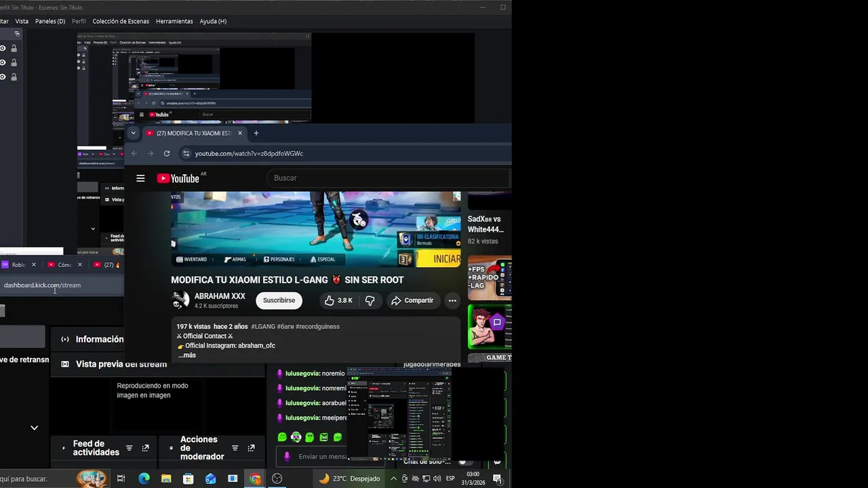Viewport: 868px width, 488px height.
Task: Open Outlook from the taskbar
Action: (210, 479)
